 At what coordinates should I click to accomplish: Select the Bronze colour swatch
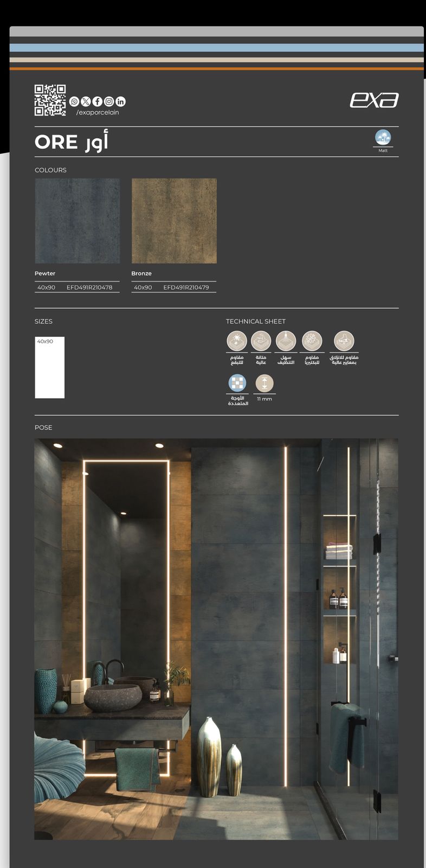174,221
